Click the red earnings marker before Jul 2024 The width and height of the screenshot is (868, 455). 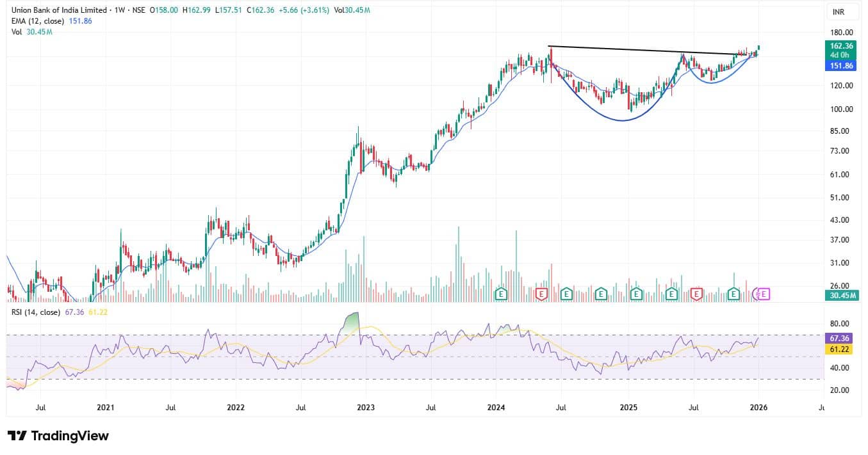(541, 294)
